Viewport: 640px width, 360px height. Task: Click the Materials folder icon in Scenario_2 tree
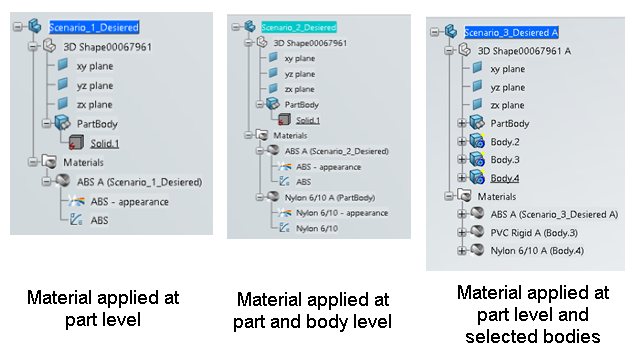click(262, 135)
